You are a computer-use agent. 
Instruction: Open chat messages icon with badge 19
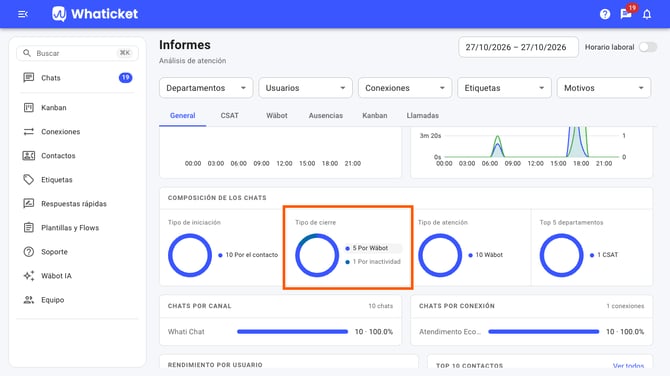(626, 14)
